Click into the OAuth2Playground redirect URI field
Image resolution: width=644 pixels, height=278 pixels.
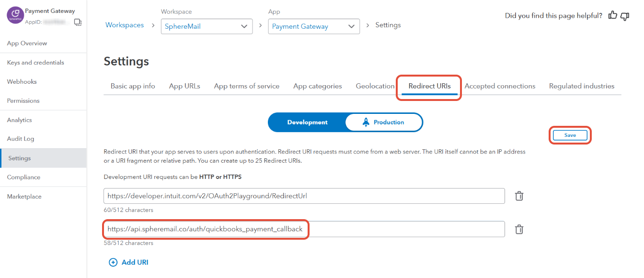[304, 196]
